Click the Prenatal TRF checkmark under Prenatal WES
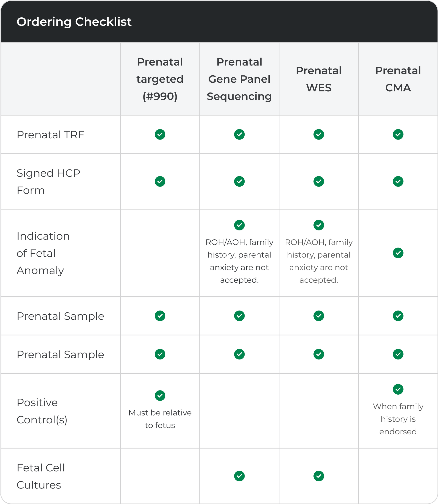Screen dimensions: 438x504 click(319, 134)
